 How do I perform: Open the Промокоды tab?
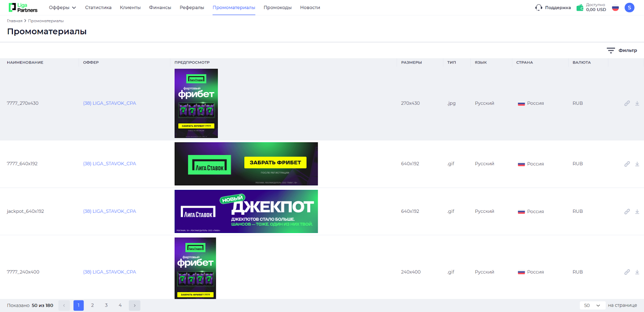click(278, 8)
